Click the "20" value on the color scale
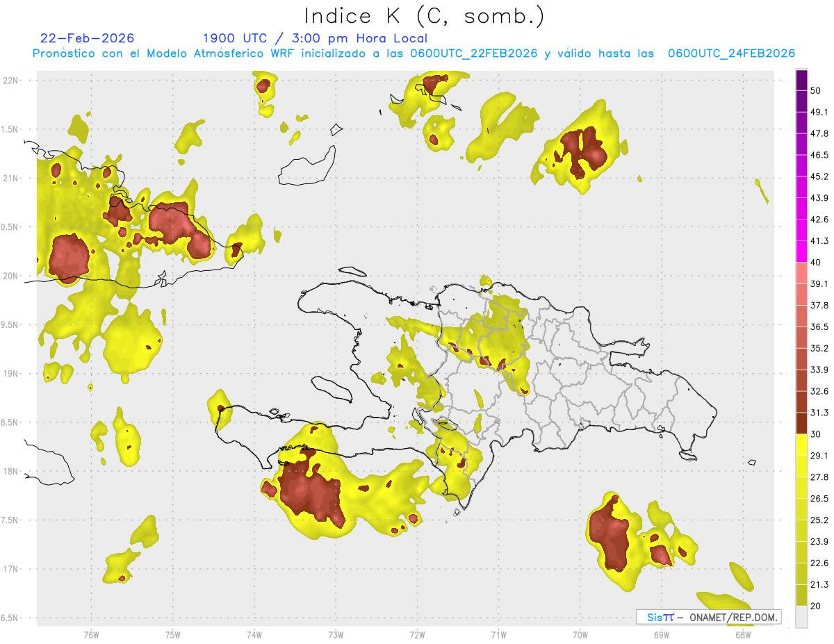Viewport: 834px width, 644px height. pyautogui.click(x=817, y=606)
